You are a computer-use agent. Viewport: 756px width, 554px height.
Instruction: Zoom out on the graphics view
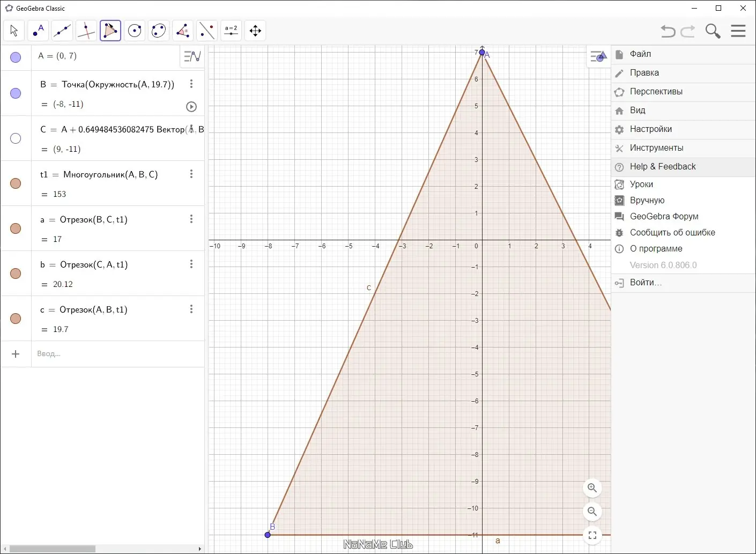(592, 512)
